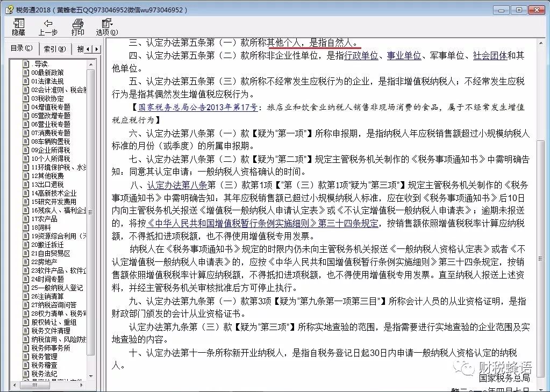Select 02会计准则 entry in contents tree
This screenshot has width=550, height=392.
(59, 90)
